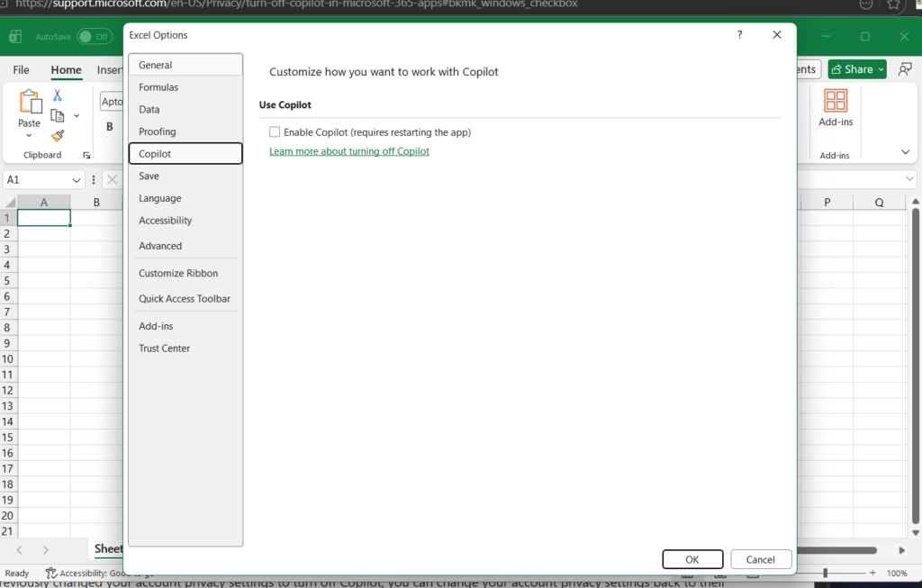Expand the Copy dropdown arrow
The width and height of the screenshot is (922, 588).
77,116
